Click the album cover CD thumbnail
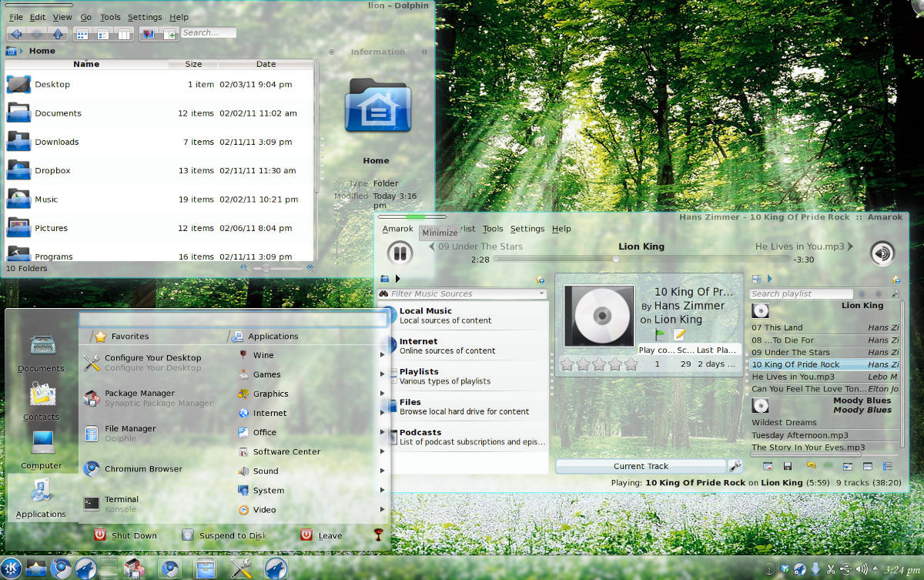 point(598,316)
